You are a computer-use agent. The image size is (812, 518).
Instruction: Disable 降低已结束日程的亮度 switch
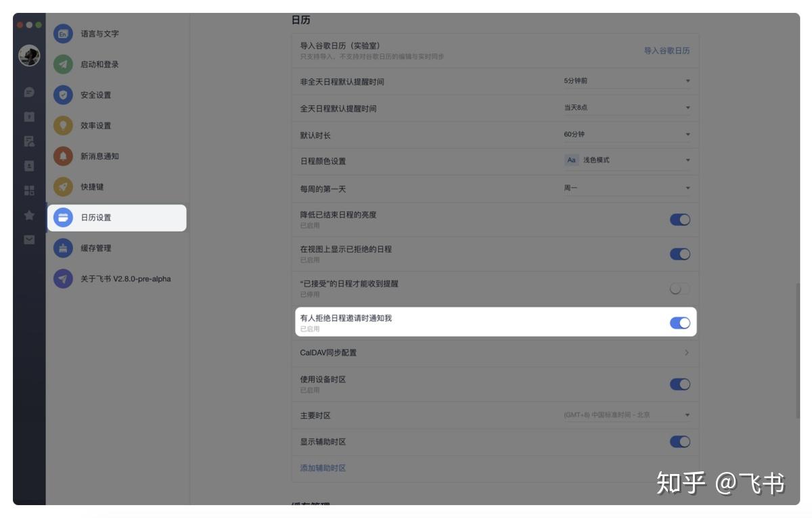[679, 220]
